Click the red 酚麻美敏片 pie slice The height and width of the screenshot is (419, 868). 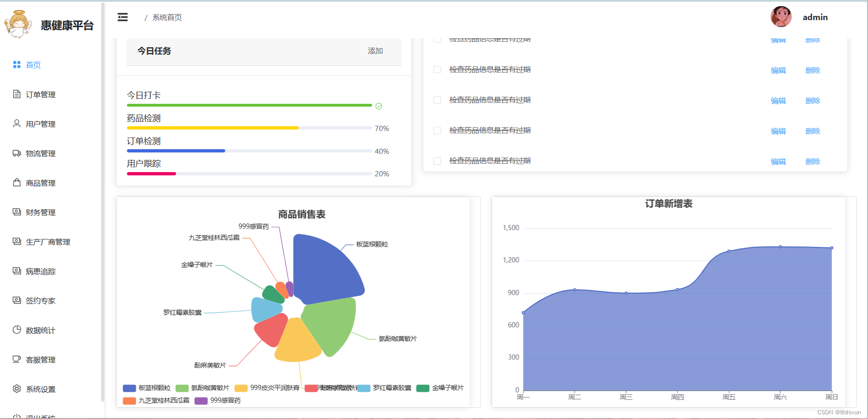(x=272, y=329)
